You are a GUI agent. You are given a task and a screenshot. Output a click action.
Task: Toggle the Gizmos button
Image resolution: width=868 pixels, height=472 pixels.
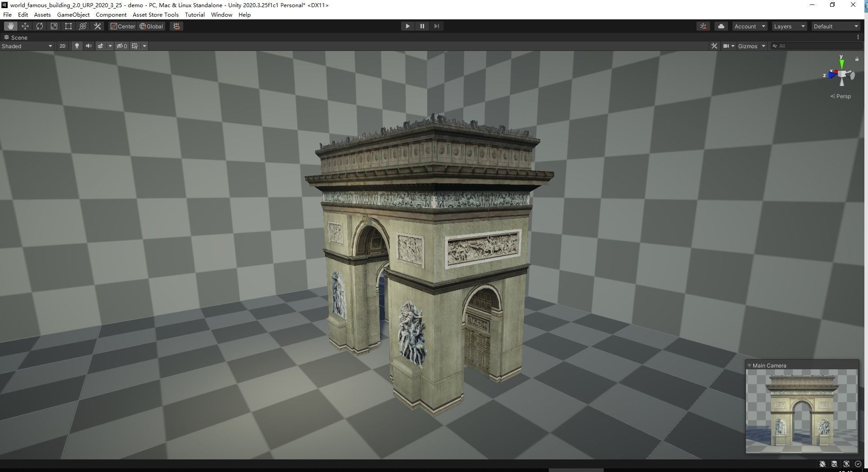coord(747,46)
